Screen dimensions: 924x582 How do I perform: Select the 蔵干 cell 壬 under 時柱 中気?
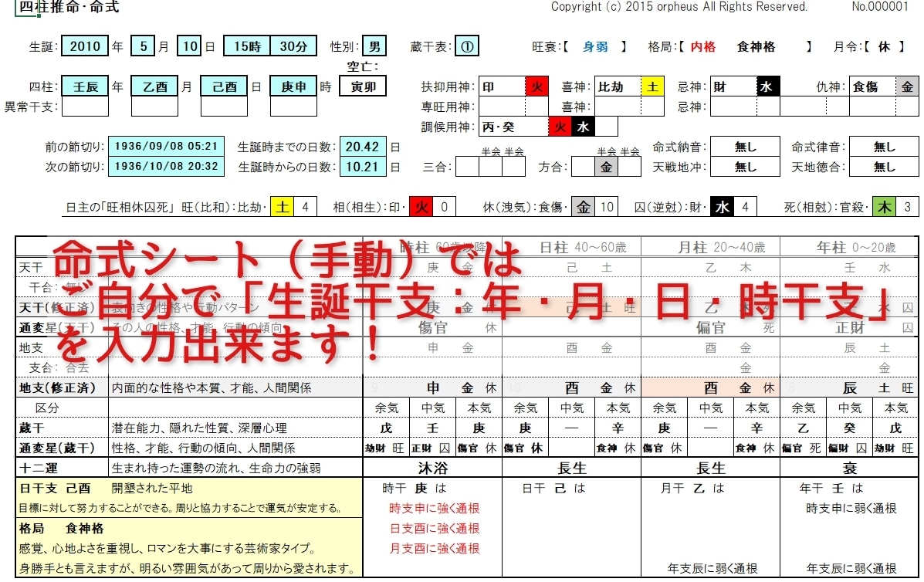click(432, 428)
